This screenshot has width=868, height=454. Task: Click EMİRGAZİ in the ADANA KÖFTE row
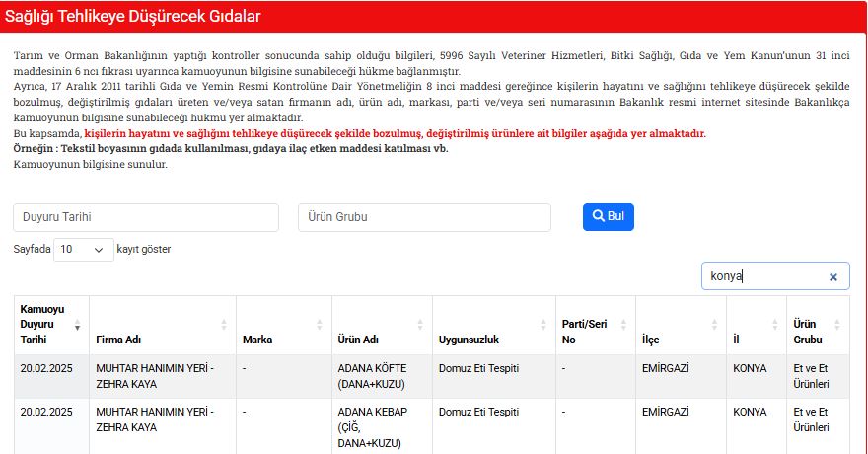(666, 368)
